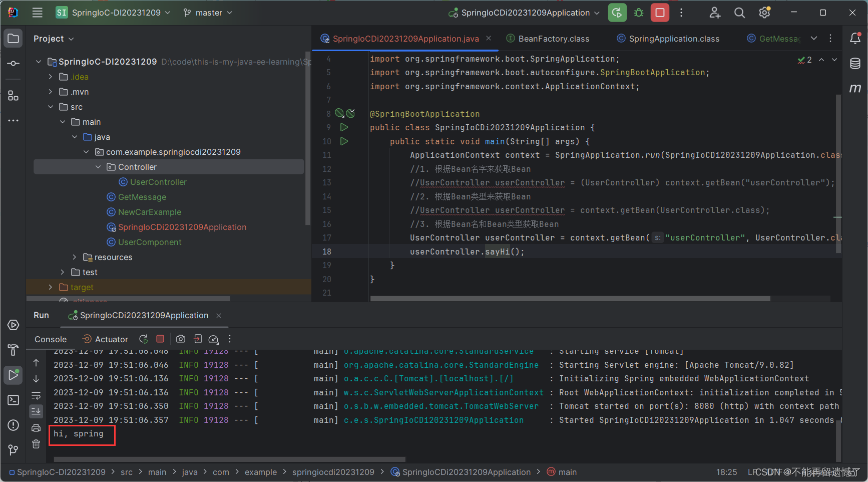Expand target folder

click(x=50, y=287)
